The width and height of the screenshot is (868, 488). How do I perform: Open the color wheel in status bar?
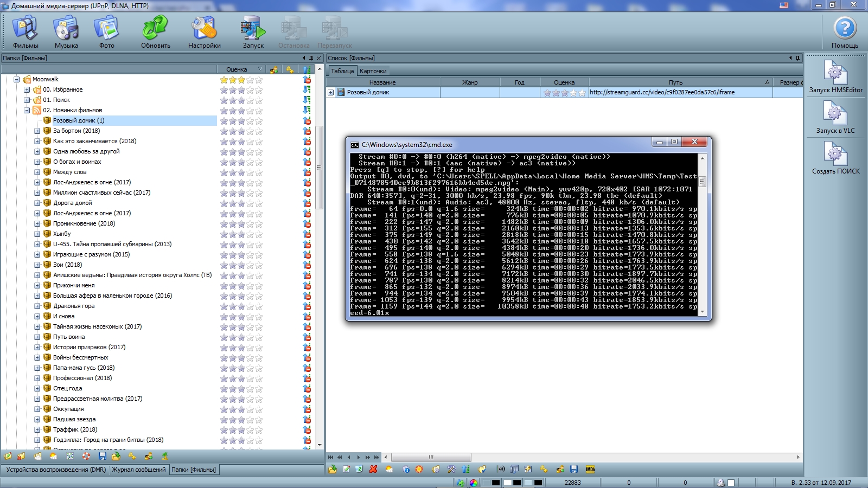click(x=474, y=483)
